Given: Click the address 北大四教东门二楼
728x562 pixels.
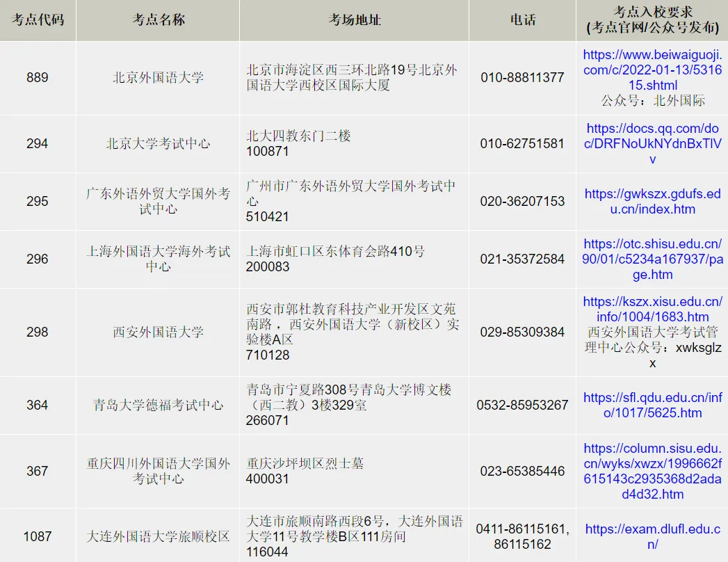Looking at the screenshot, I should [298, 136].
